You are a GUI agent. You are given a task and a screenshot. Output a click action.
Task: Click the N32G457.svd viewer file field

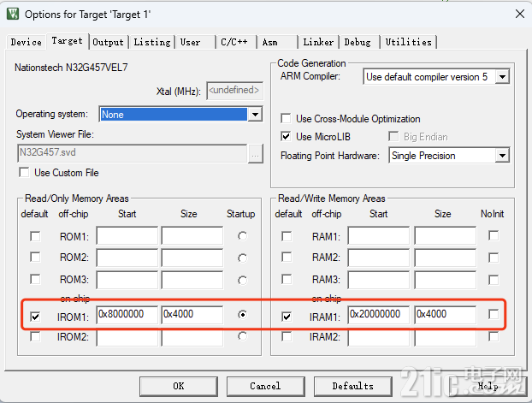pyautogui.click(x=132, y=153)
